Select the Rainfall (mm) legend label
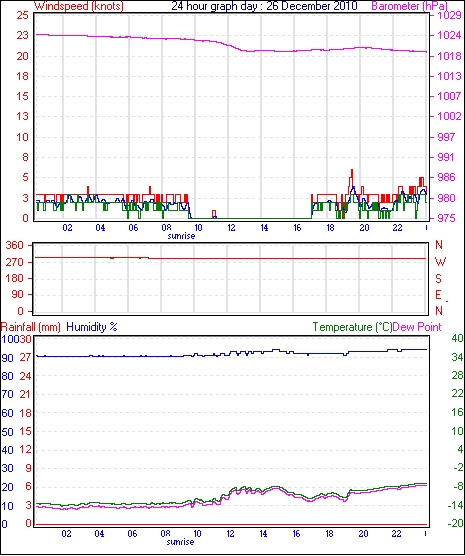This screenshot has width=465, height=556. pos(31,327)
